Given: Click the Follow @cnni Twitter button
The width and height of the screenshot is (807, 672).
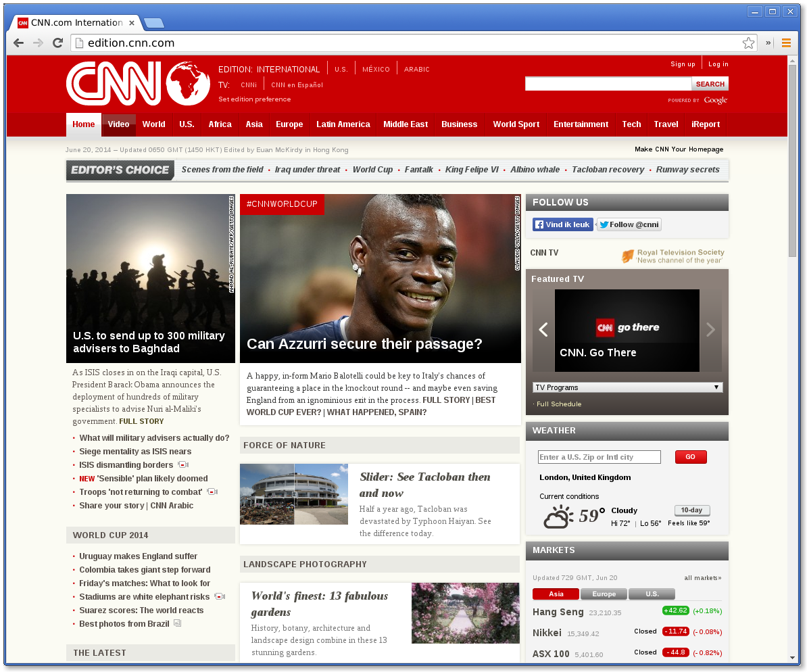Looking at the screenshot, I should (x=629, y=224).
